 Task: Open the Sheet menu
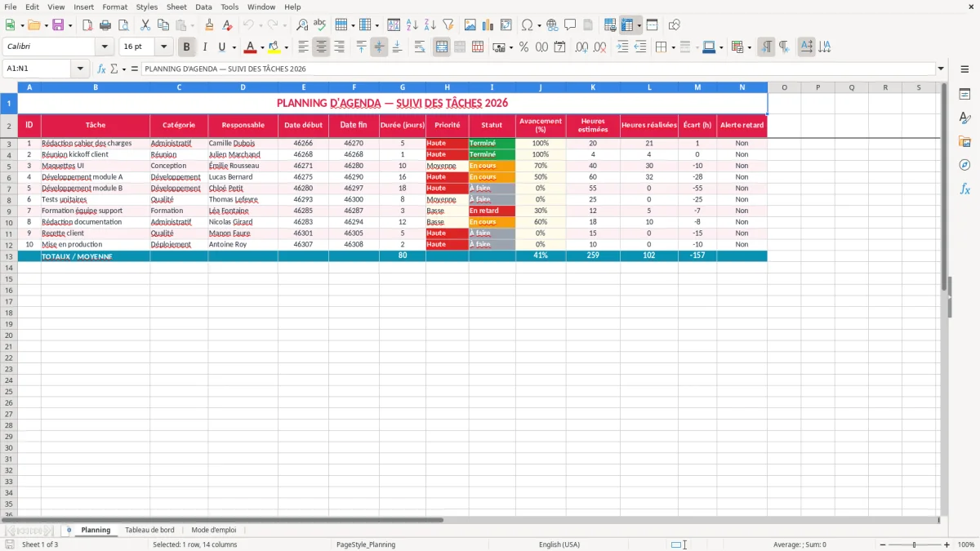point(176,7)
